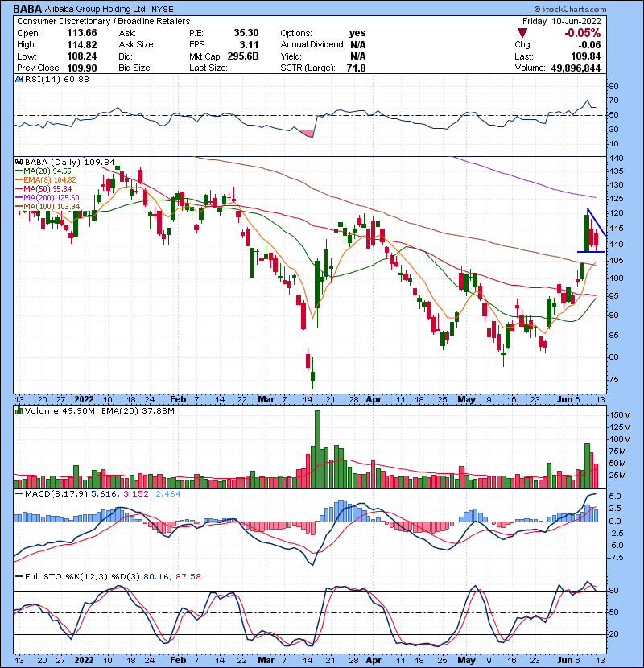Click the RSI(14) indicator icon
The height and width of the screenshot is (668, 644).
(19, 79)
